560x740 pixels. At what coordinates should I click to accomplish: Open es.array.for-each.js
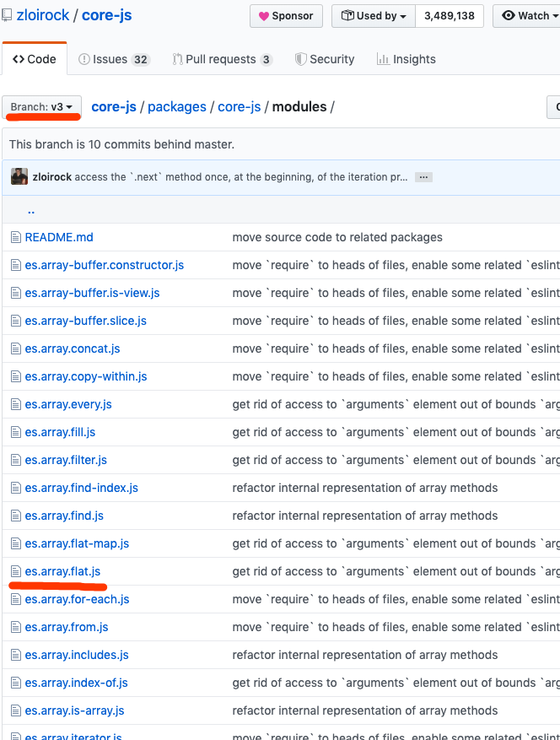[77, 599]
